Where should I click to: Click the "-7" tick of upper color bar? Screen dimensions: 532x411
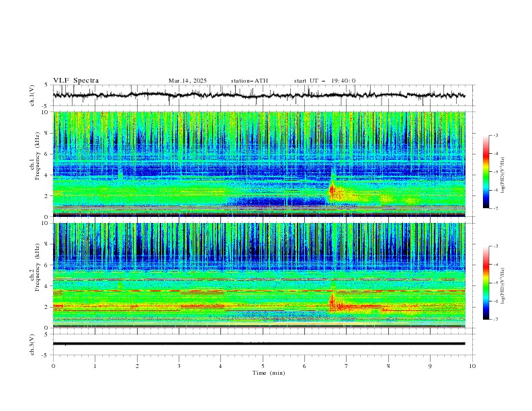coord(495,208)
